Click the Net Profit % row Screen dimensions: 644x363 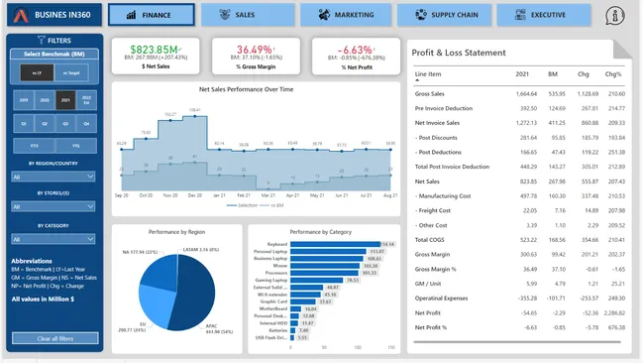(519, 327)
